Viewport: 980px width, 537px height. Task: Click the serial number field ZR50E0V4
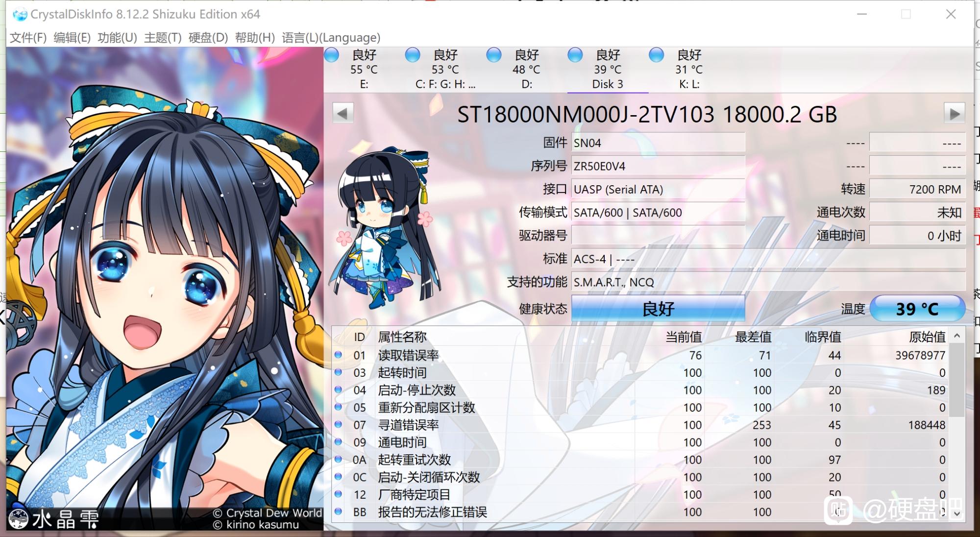[658, 166]
